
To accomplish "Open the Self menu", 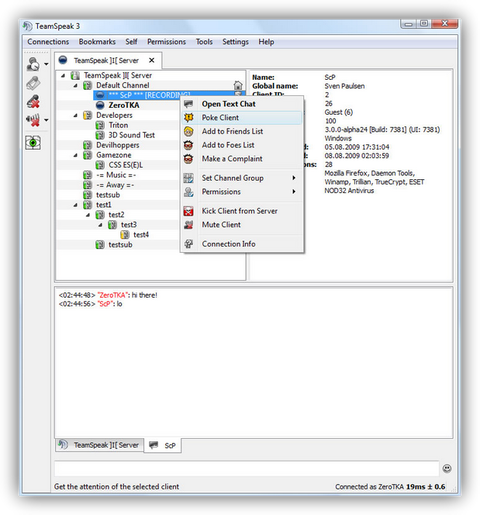I will 131,42.
